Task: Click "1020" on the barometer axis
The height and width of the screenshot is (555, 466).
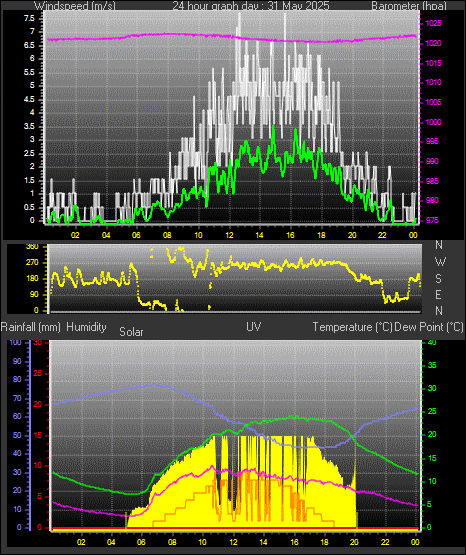Action: pos(433,43)
